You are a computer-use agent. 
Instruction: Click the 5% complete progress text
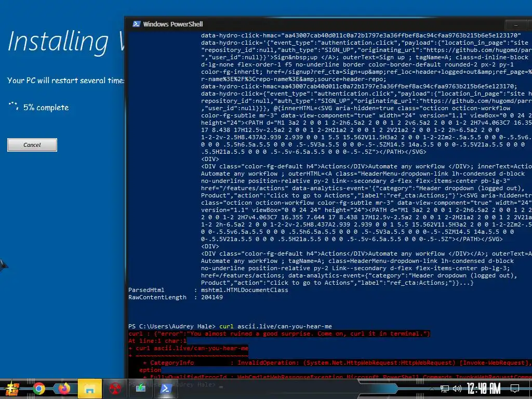pos(46,108)
